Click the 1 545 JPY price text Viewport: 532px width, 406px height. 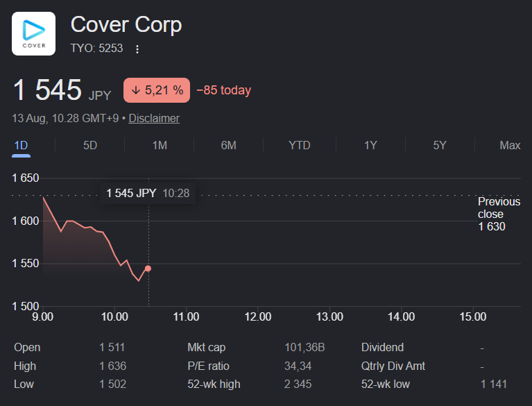click(x=62, y=90)
